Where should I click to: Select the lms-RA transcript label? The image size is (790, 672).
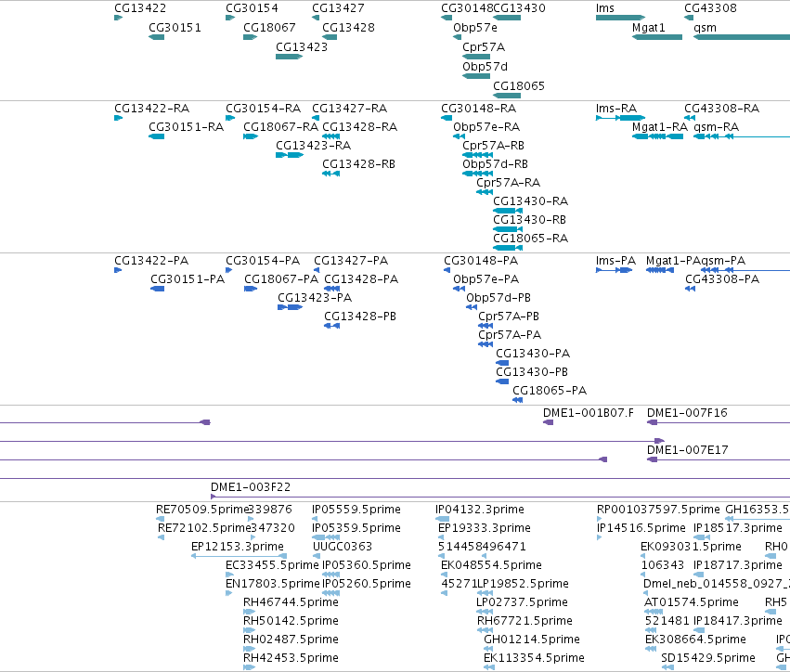click(x=616, y=109)
